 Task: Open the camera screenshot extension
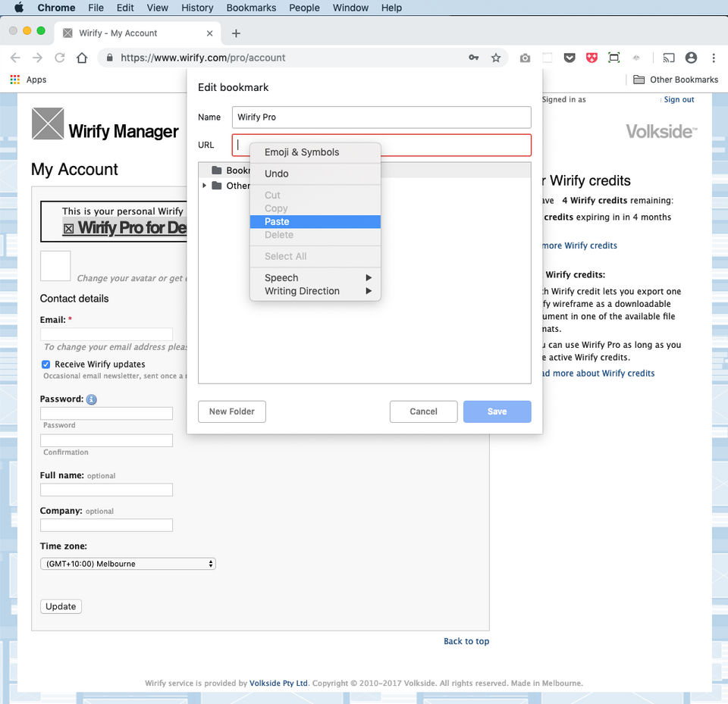(x=525, y=58)
